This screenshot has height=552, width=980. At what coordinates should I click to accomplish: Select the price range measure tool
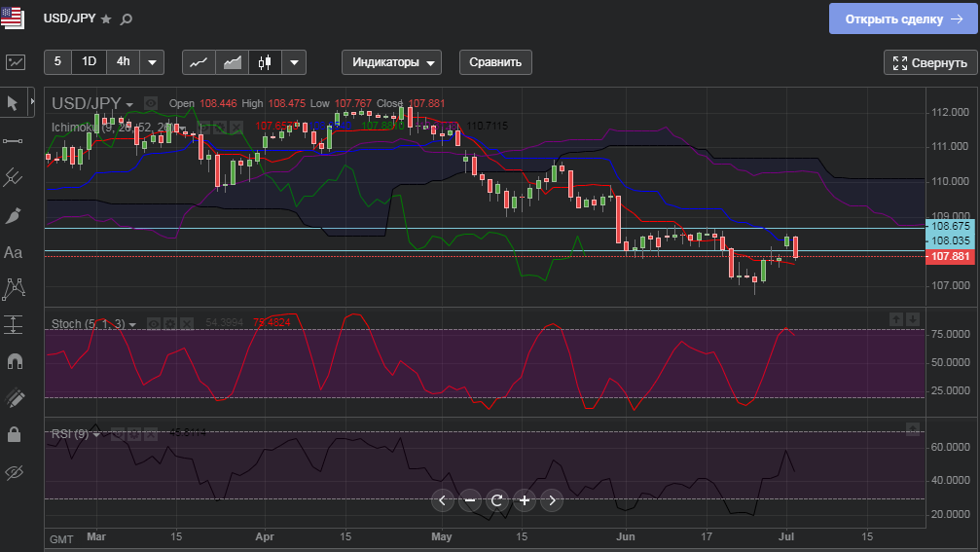(13, 324)
